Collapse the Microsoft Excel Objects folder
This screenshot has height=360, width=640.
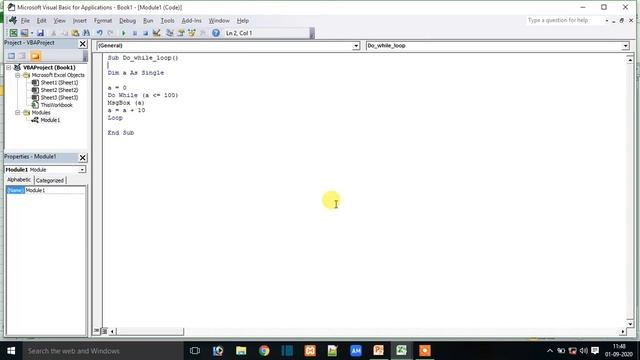point(18,75)
